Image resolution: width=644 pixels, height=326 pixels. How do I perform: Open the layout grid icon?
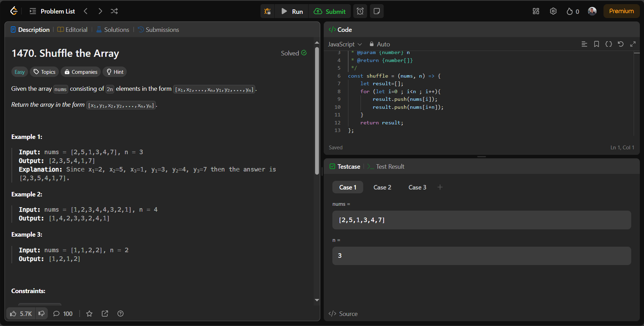[536, 11]
